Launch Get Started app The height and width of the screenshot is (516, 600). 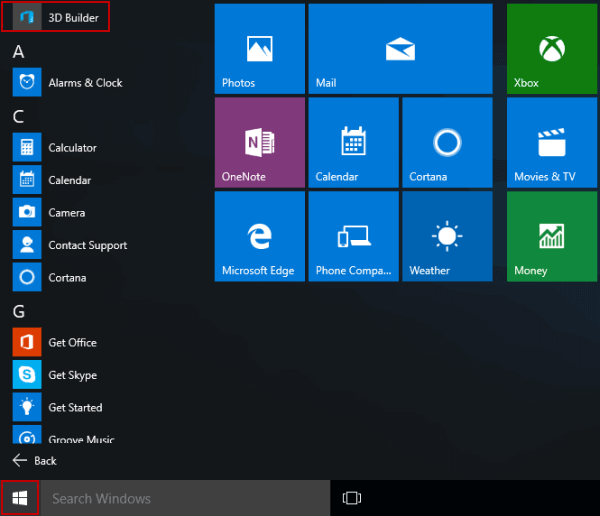(x=58, y=407)
